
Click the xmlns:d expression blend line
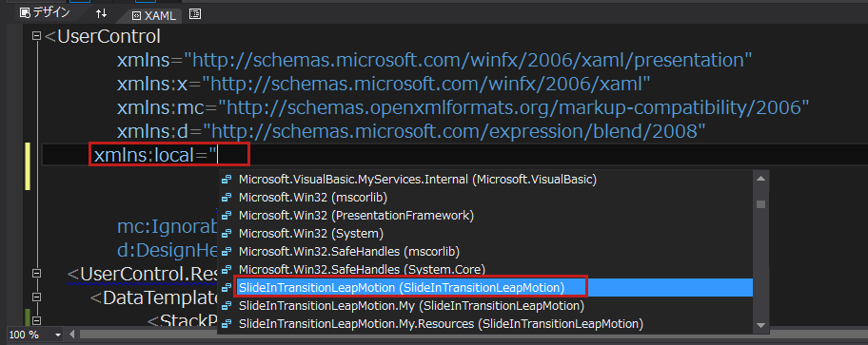(x=411, y=131)
